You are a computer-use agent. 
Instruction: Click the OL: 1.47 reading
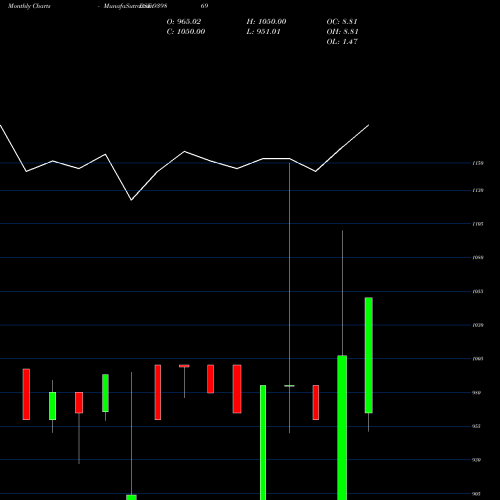pos(342,42)
